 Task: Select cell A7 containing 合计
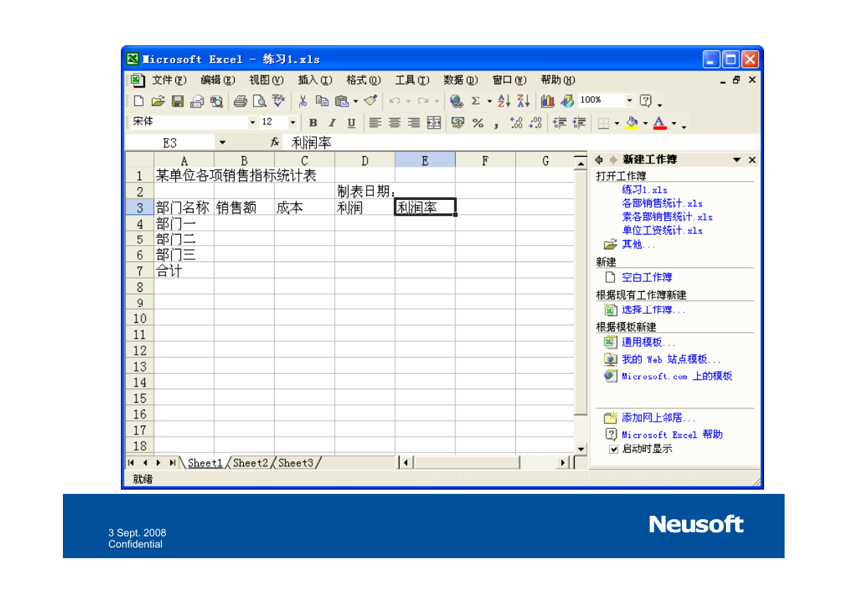coord(184,271)
